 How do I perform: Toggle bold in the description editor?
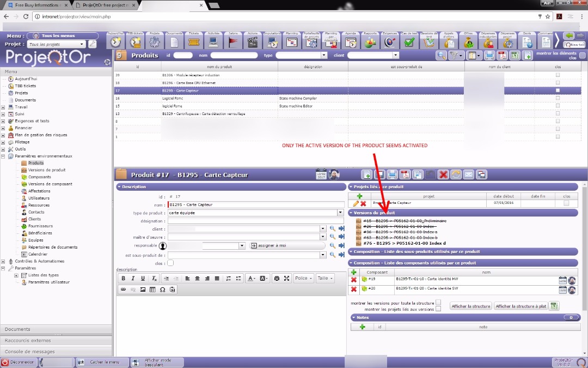[x=123, y=278]
